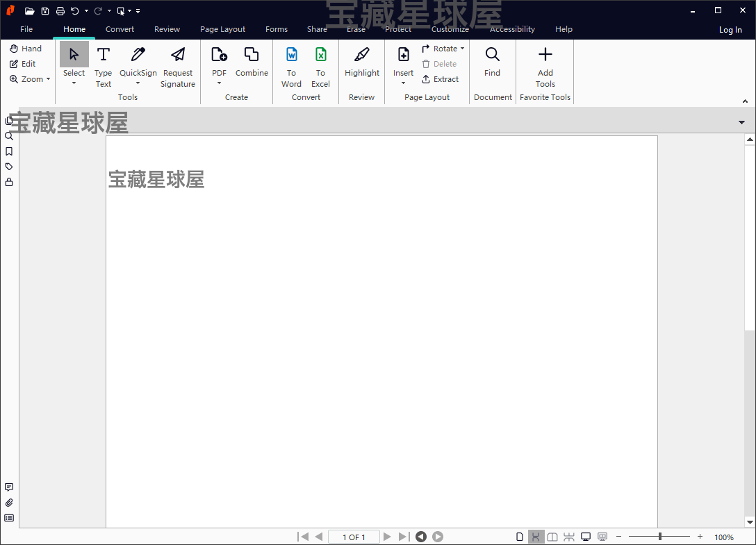The height and width of the screenshot is (545, 756).
Task: Click the Redo icon
Action: point(98,10)
